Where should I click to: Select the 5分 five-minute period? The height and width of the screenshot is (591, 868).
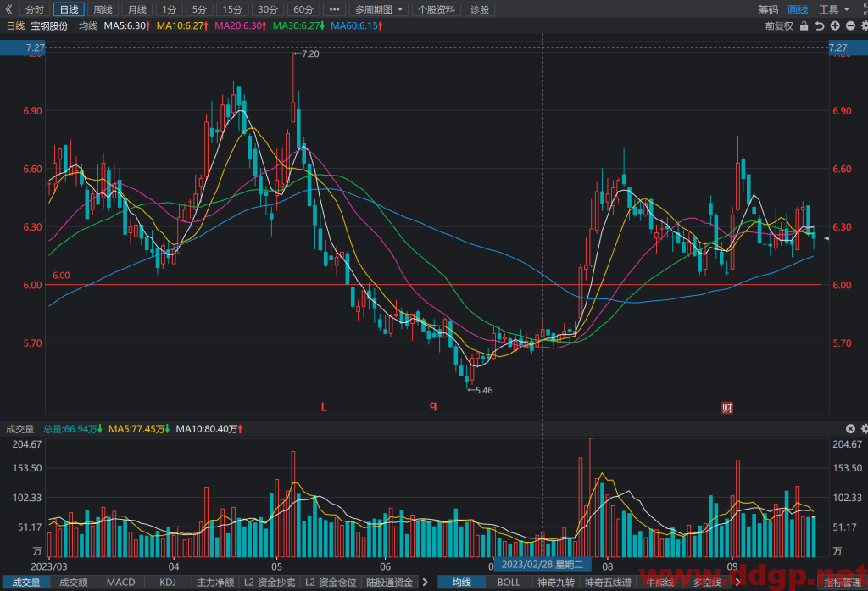pyautogui.click(x=198, y=9)
